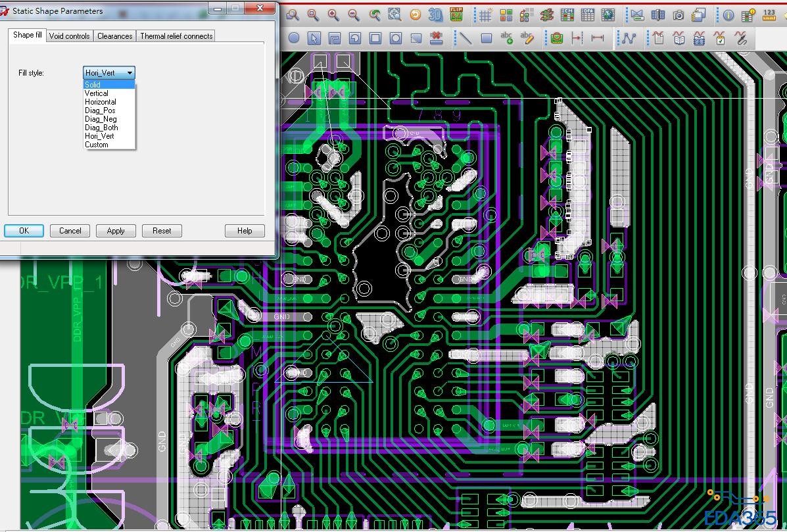The image size is (787, 532).
Task: Switch to the Void controls tab
Action: coord(69,36)
